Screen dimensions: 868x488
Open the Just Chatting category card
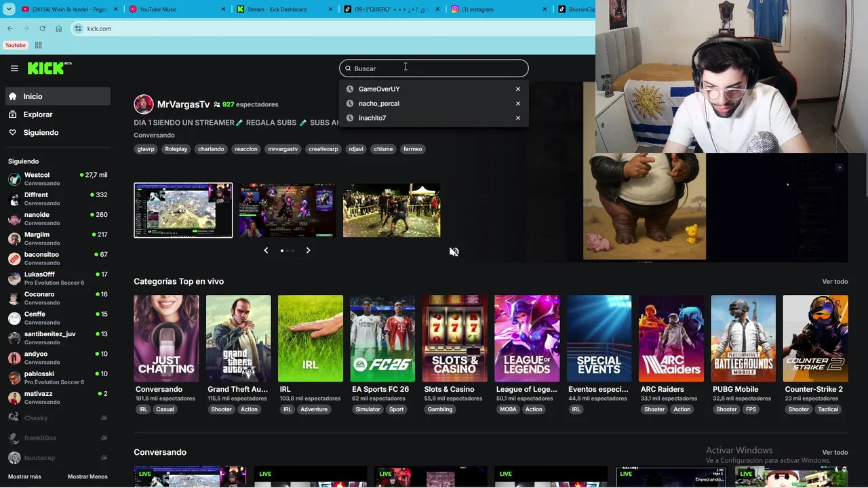[x=166, y=338]
